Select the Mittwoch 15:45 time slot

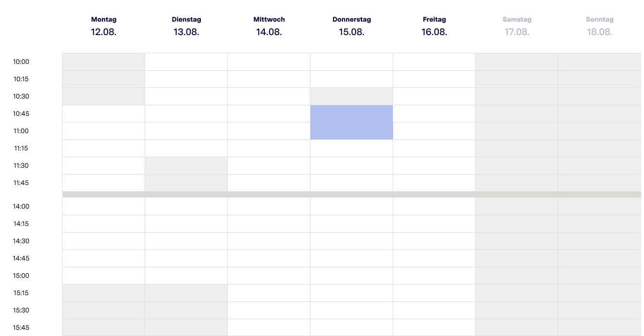pyautogui.click(x=269, y=328)
